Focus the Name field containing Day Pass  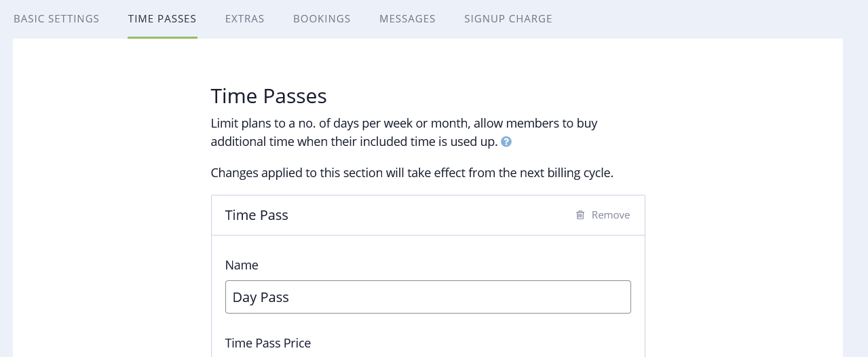pos(428,297)
